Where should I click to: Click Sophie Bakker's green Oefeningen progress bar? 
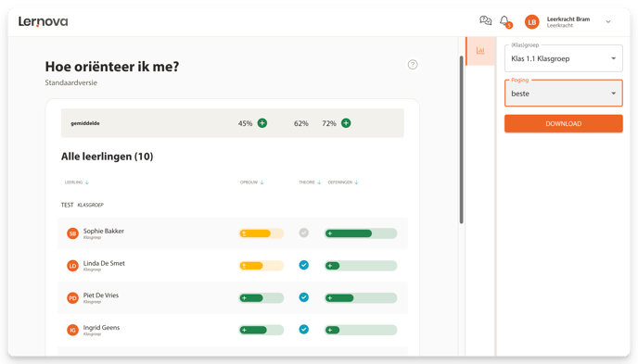click(361, 233)
